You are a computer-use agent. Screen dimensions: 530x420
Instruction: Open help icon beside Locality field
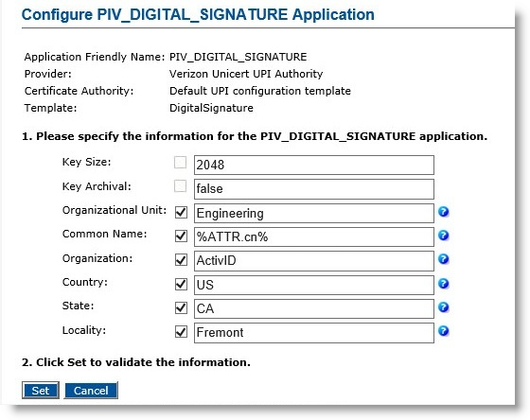444,331
